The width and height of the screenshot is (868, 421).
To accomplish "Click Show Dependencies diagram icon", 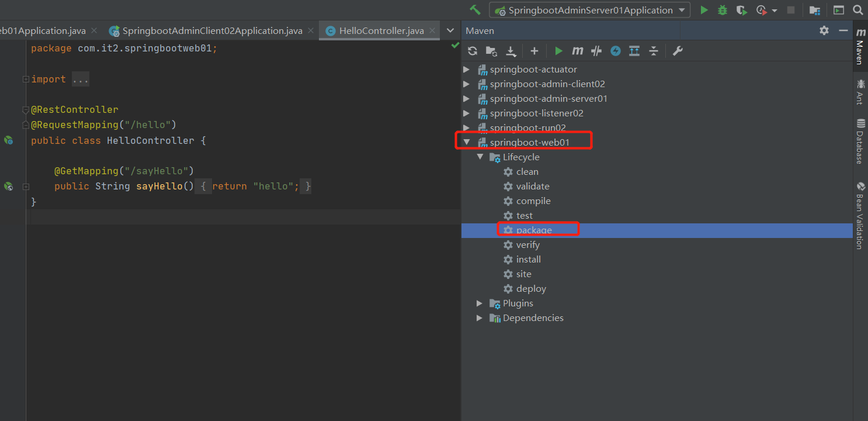I will 634,51.
